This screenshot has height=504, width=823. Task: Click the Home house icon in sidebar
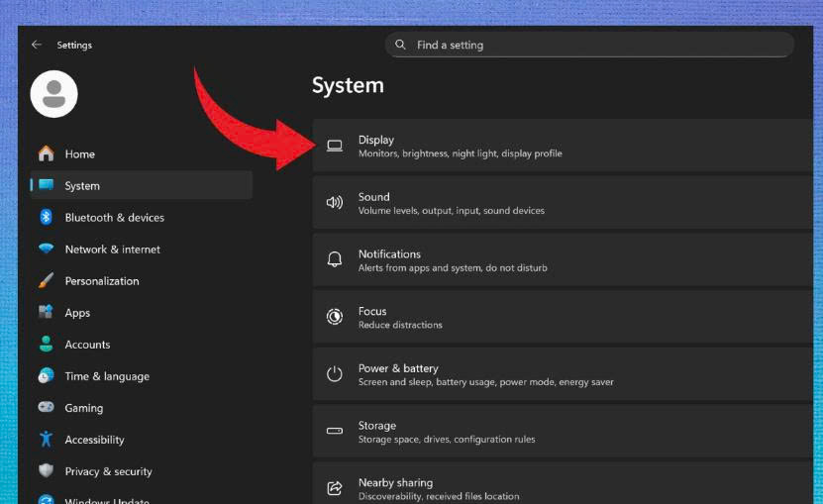[47, 153]
